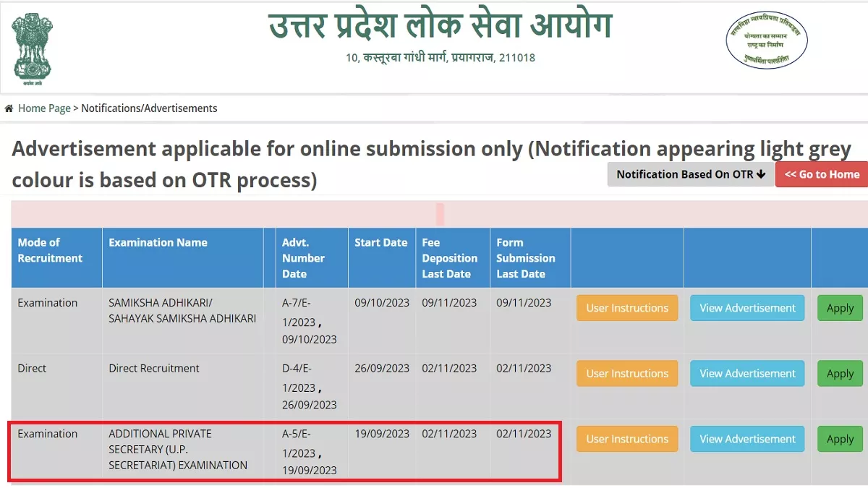Screen dimensions: 868x488
Task: Open User Instructions for Samiksha Adhikari exam
Action: (x=626, y=308)
